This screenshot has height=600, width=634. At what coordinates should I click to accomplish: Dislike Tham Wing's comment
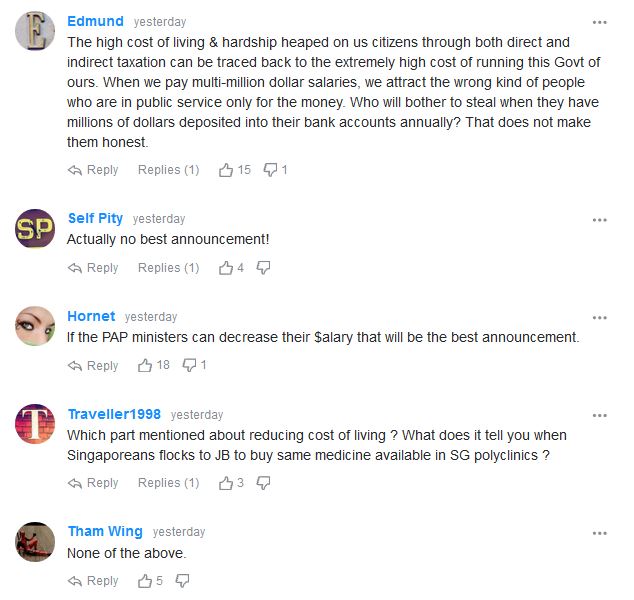(182, 581)
